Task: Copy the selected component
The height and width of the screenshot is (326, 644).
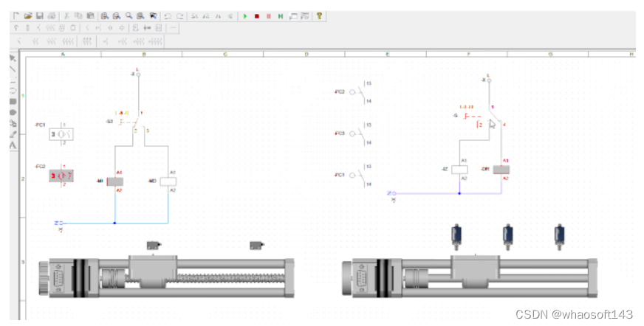Action: click(x=78, y=16)
